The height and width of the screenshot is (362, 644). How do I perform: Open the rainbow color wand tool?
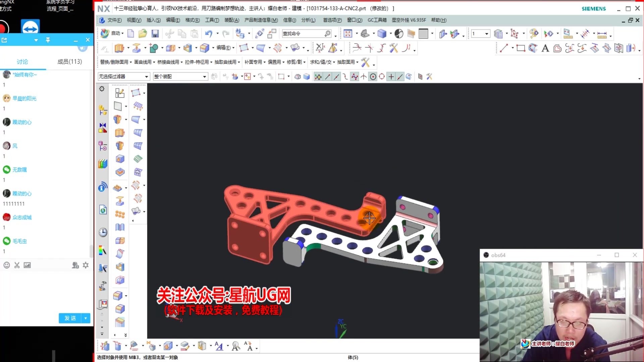103,251
